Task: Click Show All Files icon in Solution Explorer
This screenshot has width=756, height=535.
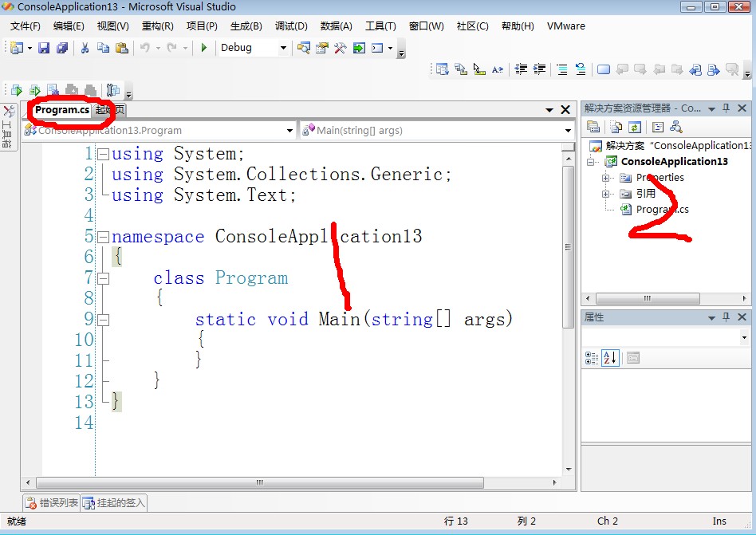Action: pos(616,127)
